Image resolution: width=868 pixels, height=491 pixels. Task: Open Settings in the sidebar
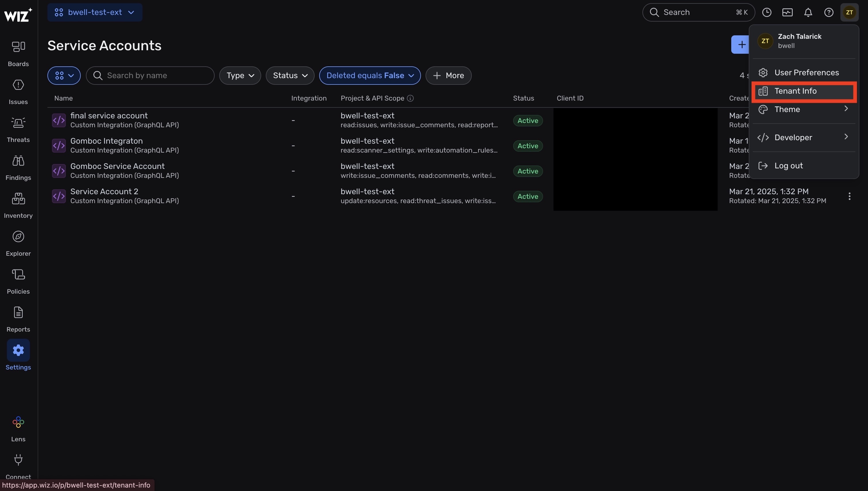pyautogui.click(x=18, y=355)
